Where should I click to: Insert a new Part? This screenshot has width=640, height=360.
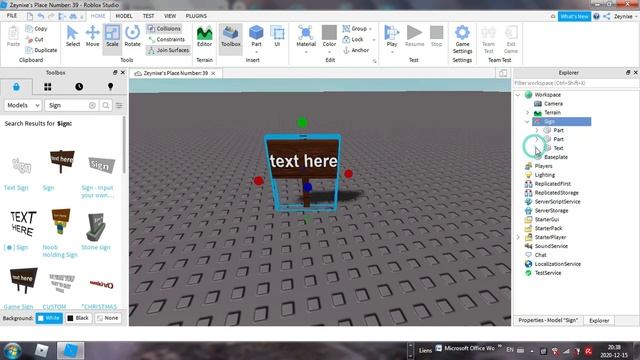[x=256, y=37]
